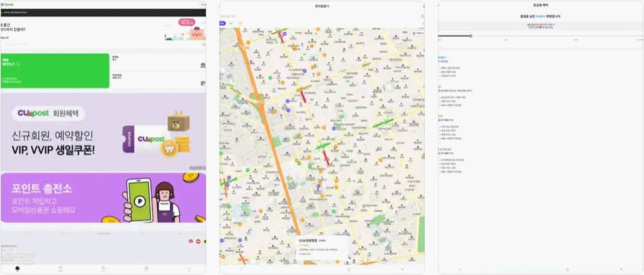Open the CUpost 회원혜택 VIP 생일쿠폰 banner
This screenshot has width=644, height=275.
click(x=103, y=132)
